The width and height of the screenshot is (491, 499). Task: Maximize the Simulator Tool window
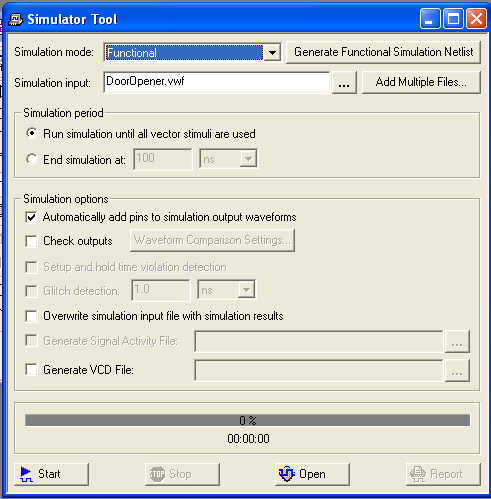pyautogui.click(x=453, y=19)
